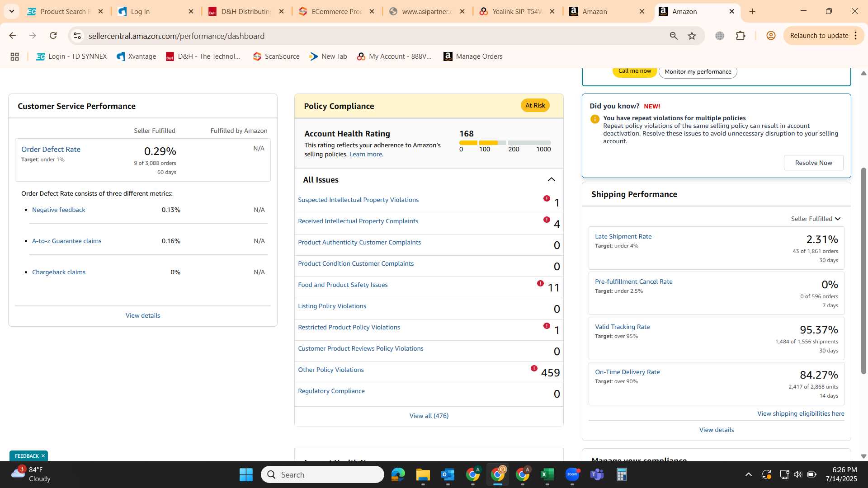Click the Windows taskbar Search box
Screen dimensions: 868x488
[x=323, y=474]
